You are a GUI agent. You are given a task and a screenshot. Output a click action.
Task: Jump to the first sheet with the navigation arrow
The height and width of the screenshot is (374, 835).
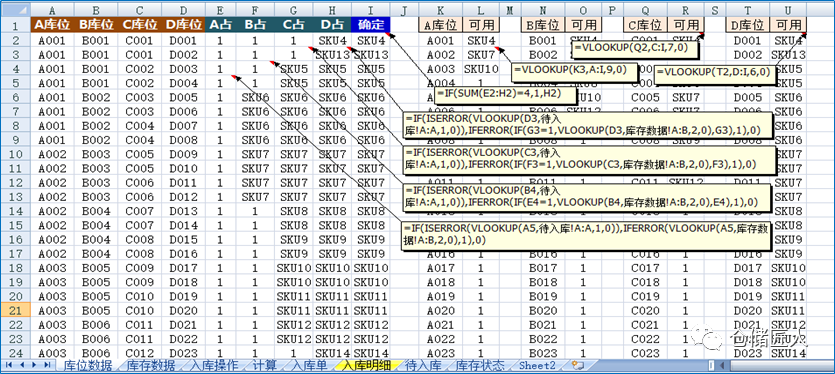click(9, 365)
